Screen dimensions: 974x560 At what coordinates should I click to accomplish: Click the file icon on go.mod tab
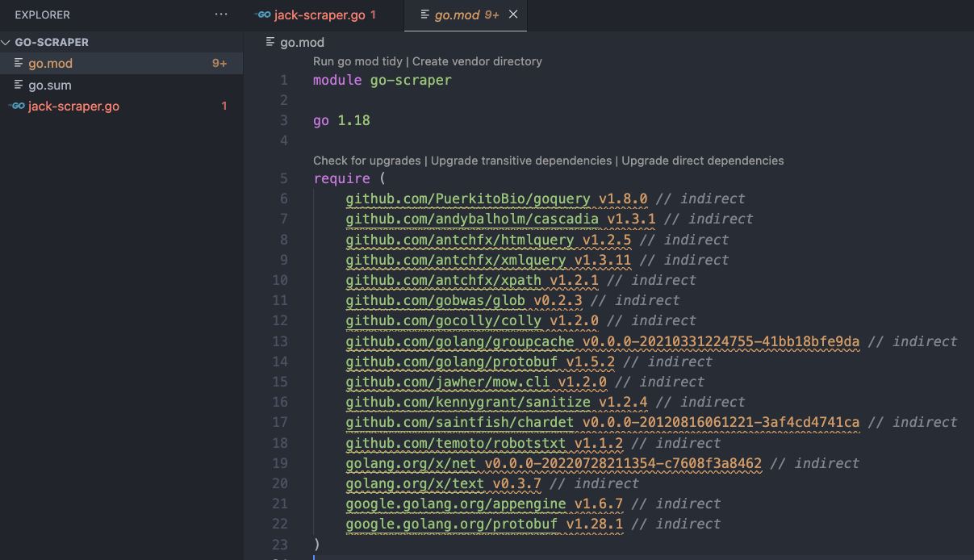tap(424, 15)
